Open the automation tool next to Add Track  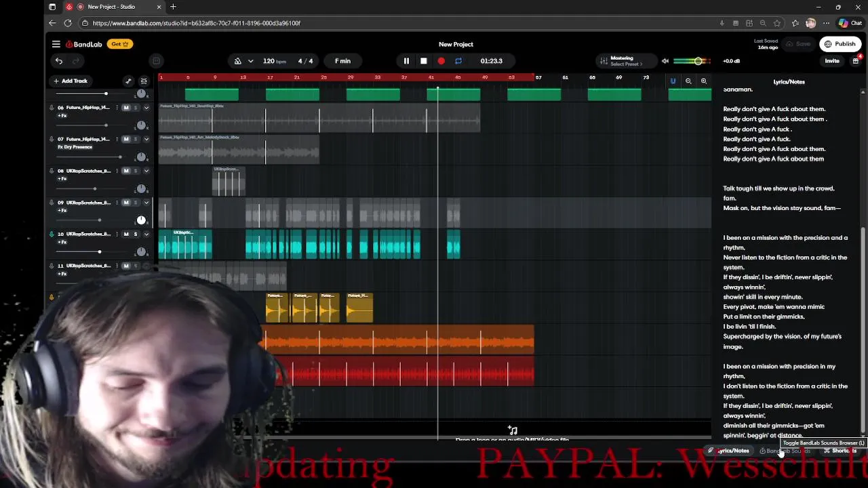coord(128,81)
